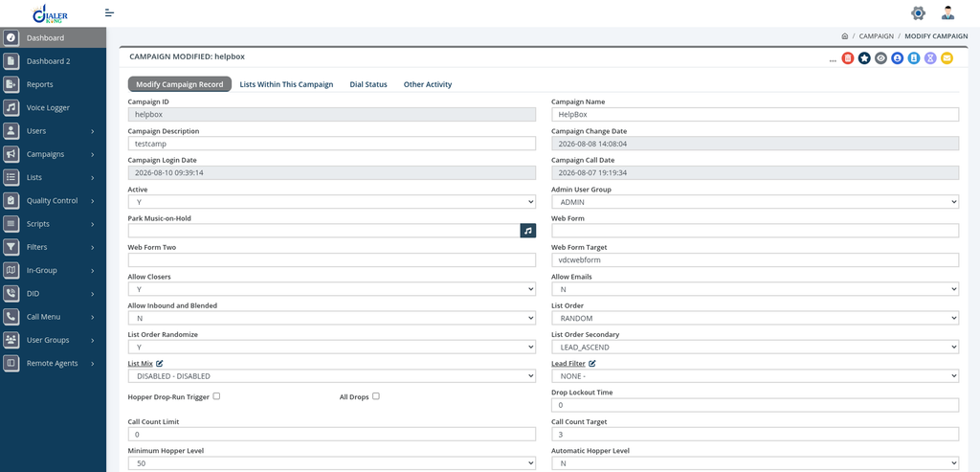The width and height of the screenshot is (980, 472).
Task: Open the user profile avatar menu
Action: (x=948, y=13)
